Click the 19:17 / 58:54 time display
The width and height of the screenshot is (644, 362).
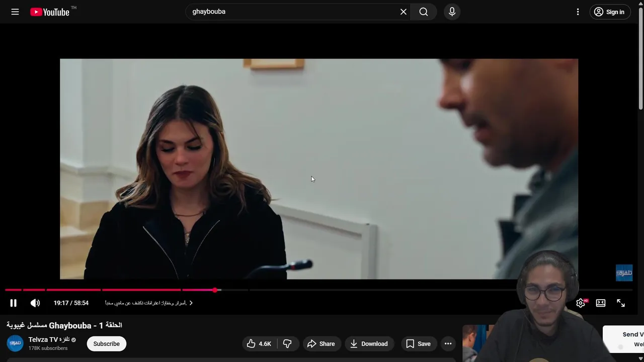(x=71, y=303)
